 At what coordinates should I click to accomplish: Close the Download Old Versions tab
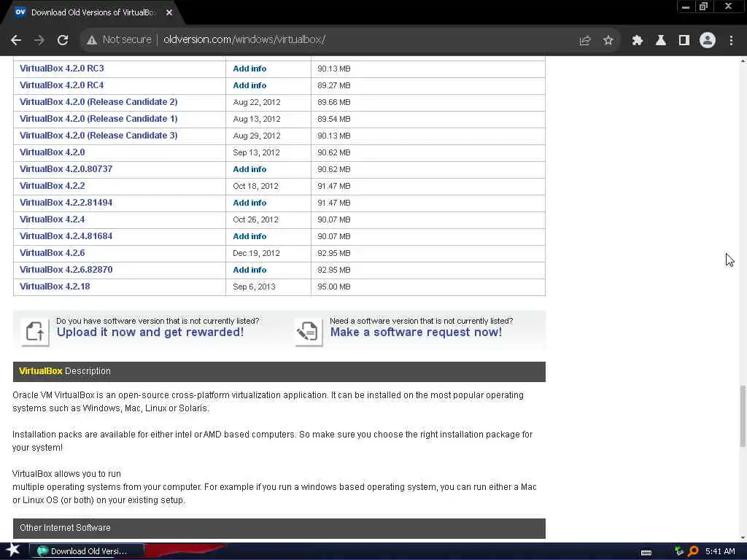click(x=169, y=12)
